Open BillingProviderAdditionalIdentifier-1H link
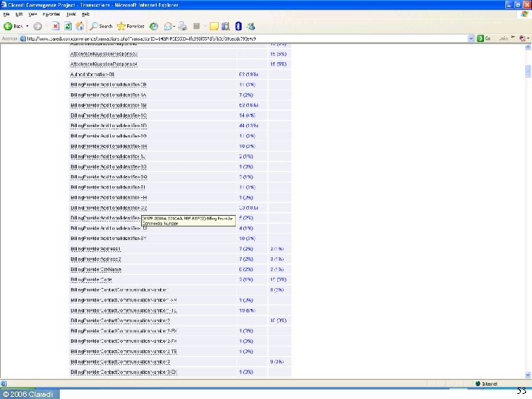This screenshot has width=532, height=399. click(x=108, y=146)
